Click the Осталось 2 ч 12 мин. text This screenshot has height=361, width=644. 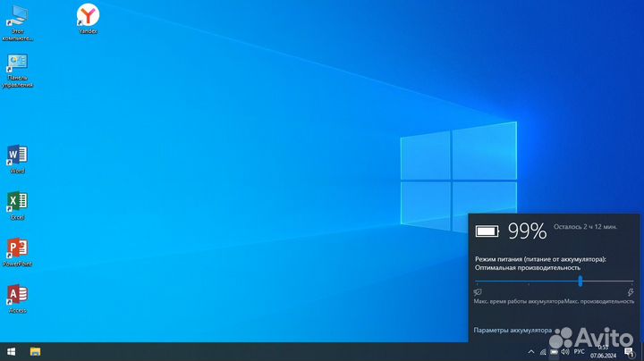(x=585, y=226)
